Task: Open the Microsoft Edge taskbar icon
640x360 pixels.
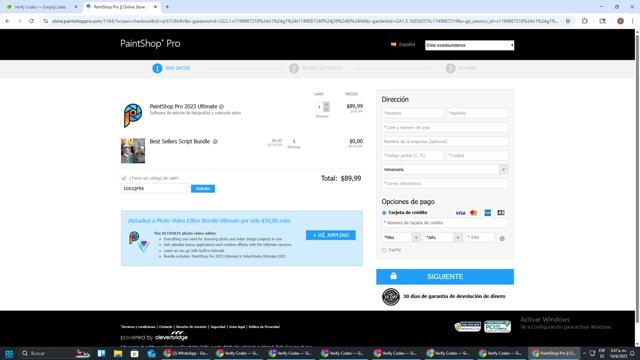Action: [x=151, y=353]
